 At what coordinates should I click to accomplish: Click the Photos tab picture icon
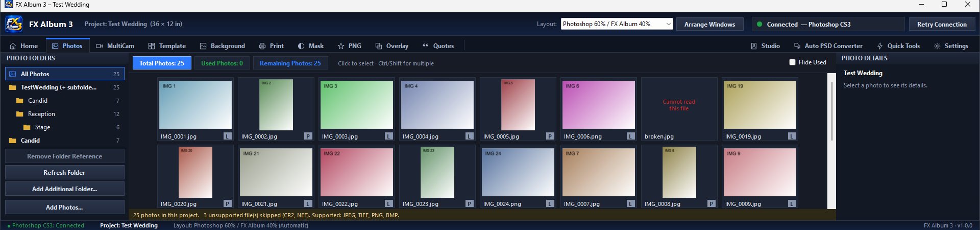point(55,46)
